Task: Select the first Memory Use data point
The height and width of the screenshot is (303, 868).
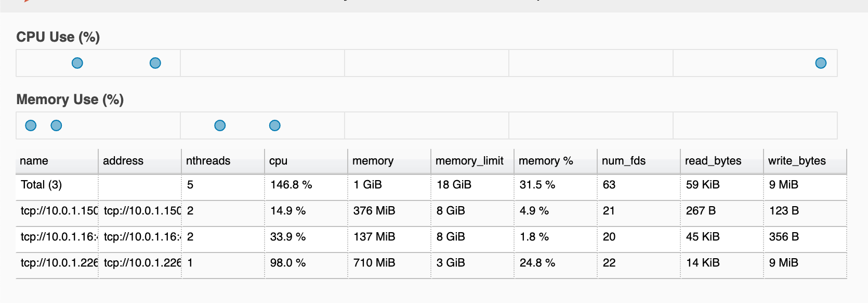Action: click(x=31, y=125)
